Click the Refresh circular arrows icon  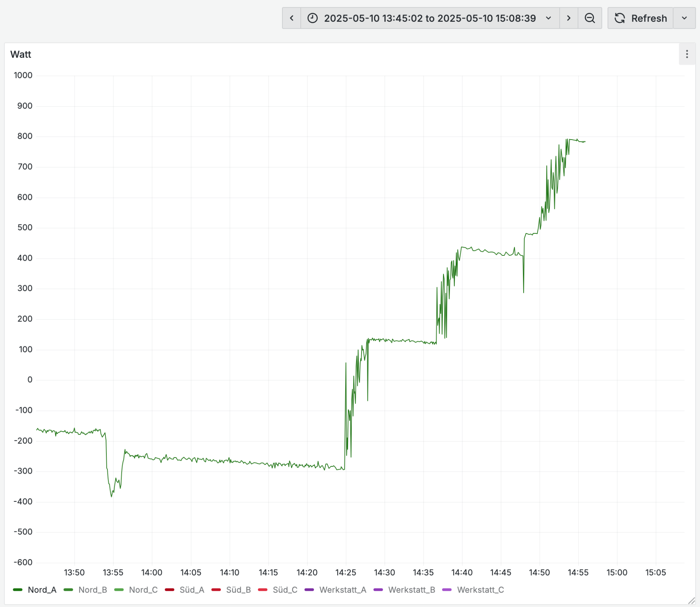[x=620, y=18]
